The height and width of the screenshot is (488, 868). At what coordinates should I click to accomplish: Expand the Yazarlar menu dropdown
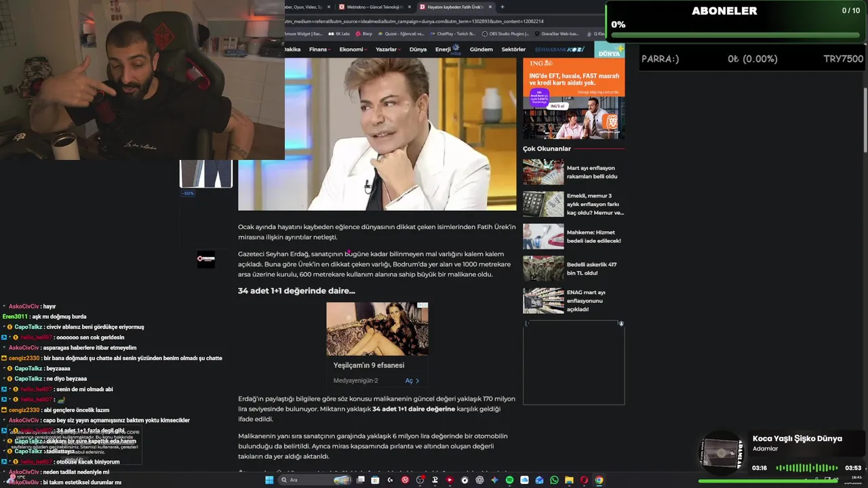pyautogui.click(x=388, y=49)
